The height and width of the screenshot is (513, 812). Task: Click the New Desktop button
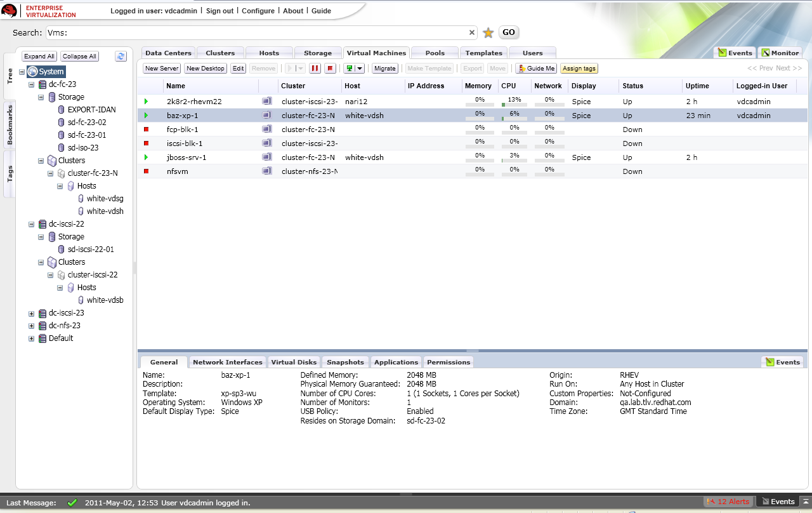click(206, 69)
